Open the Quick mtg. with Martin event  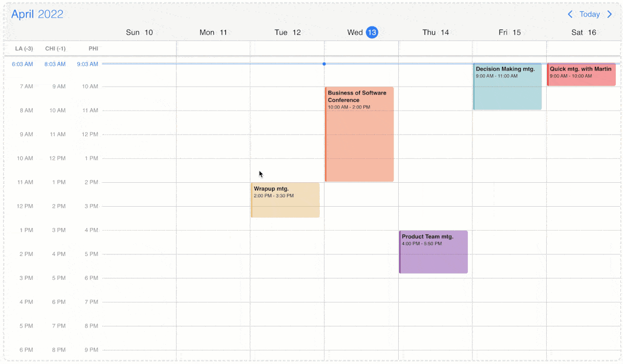[581, 74]
